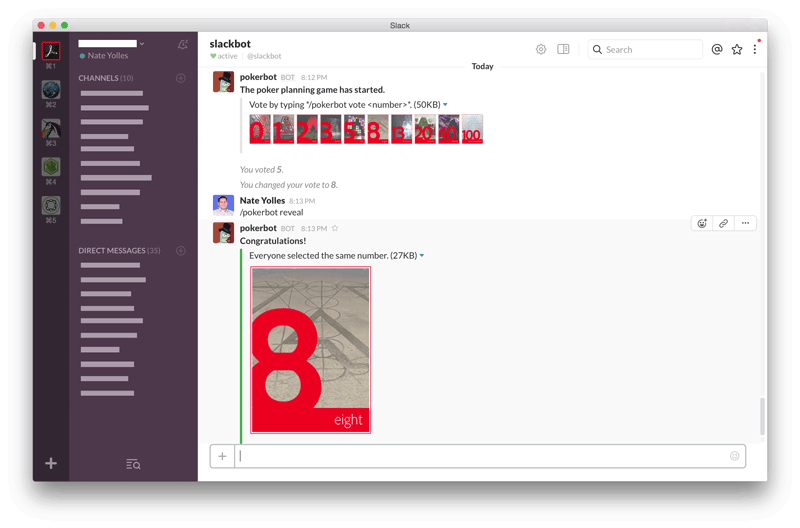Click the 8:12 PM timestamp on pokerbot message
The image size is (800, 528).
pyautogui.click(x=314, y=78)
